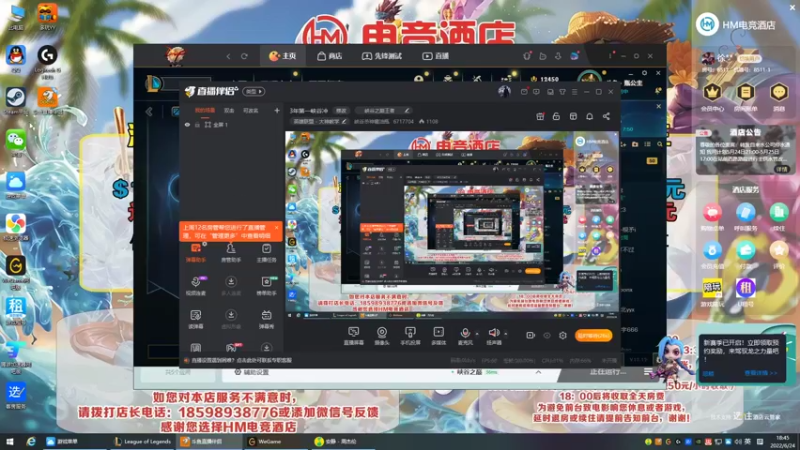
Task: Open 呼叫服务 hotel service
Action: [x=745, y=217]
